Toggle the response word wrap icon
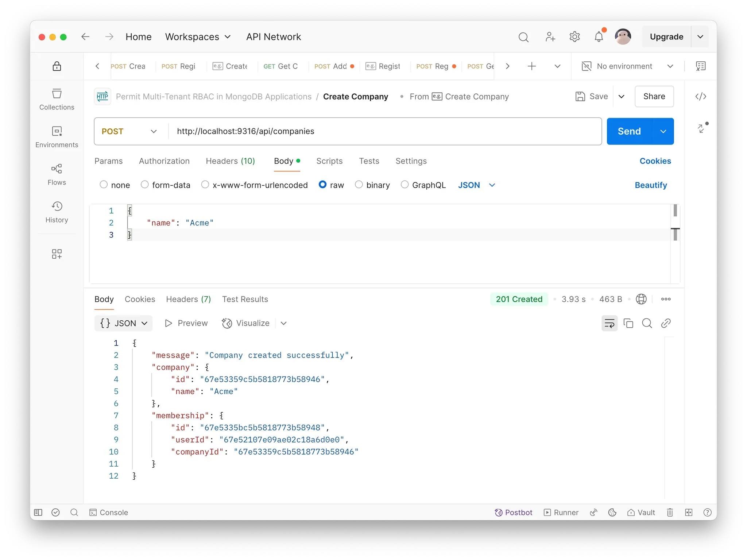This screenshot has height=560, width=747. (x=609, y=323)
